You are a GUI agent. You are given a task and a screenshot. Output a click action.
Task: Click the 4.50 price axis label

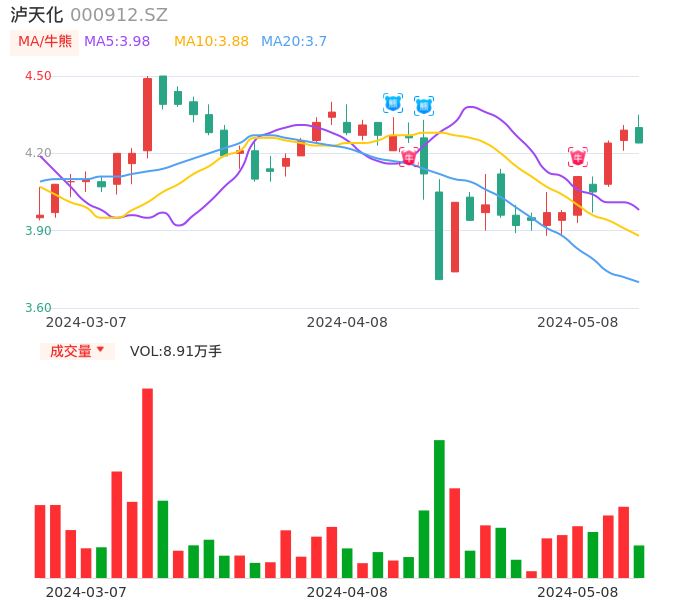coord(38,76)
